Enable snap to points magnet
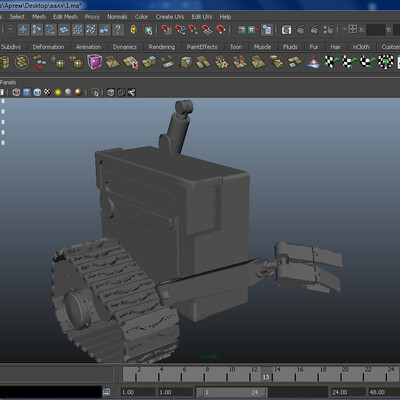This screenshot has width=400, height=400. (x=193, y=30)
